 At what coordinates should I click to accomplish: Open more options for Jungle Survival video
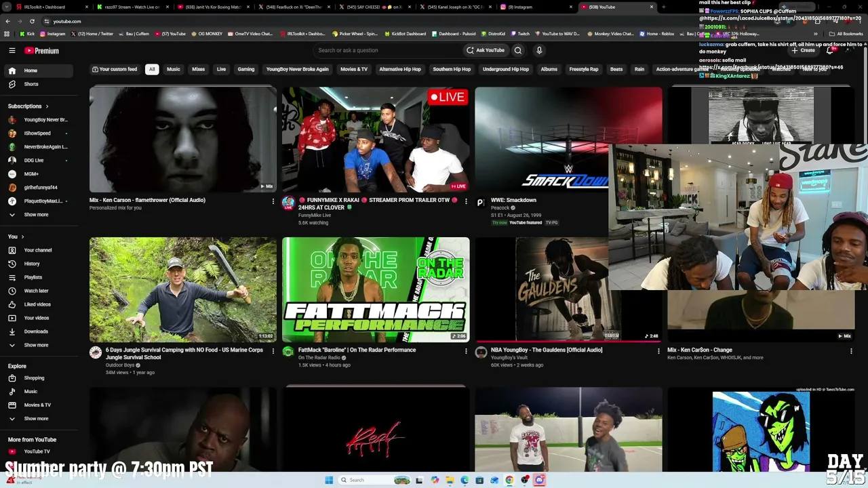[273, 351]
